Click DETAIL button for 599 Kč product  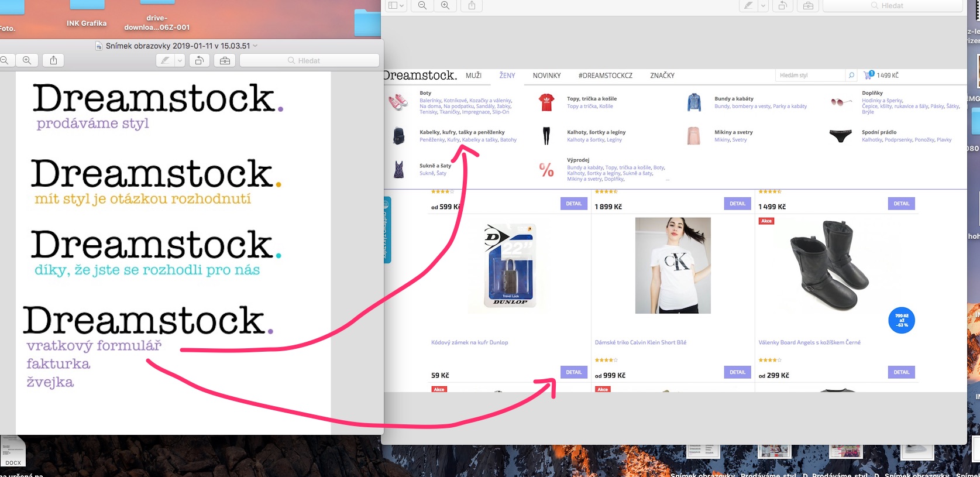(574, 204)
